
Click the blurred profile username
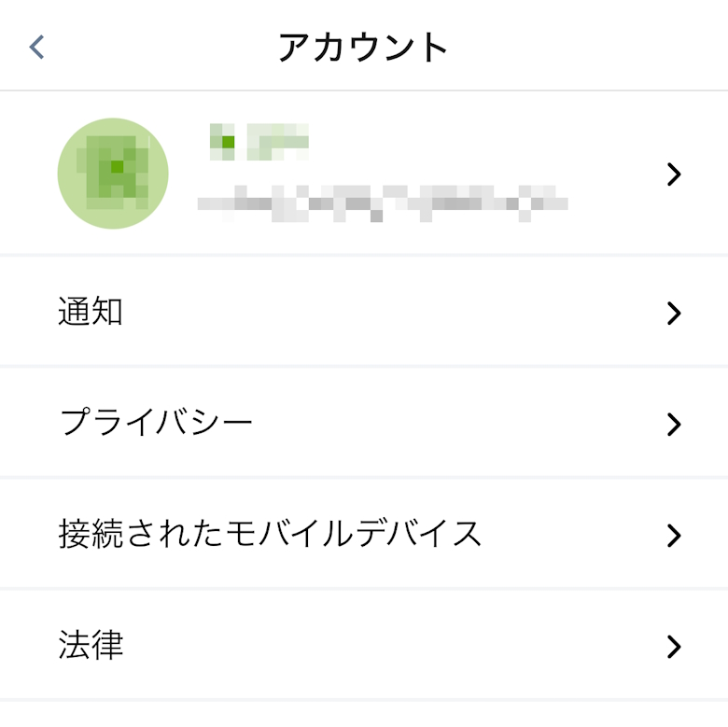259,142
